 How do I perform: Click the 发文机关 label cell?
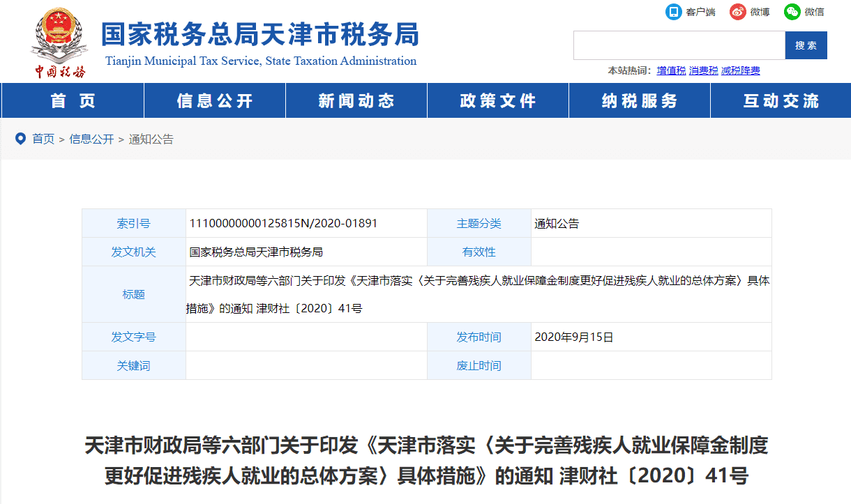[134, 252]
